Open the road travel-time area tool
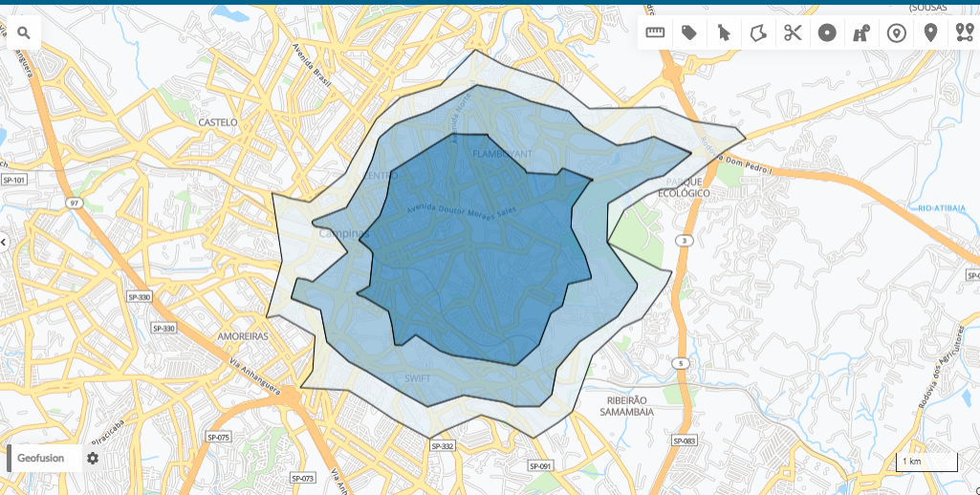 [861, 33]
